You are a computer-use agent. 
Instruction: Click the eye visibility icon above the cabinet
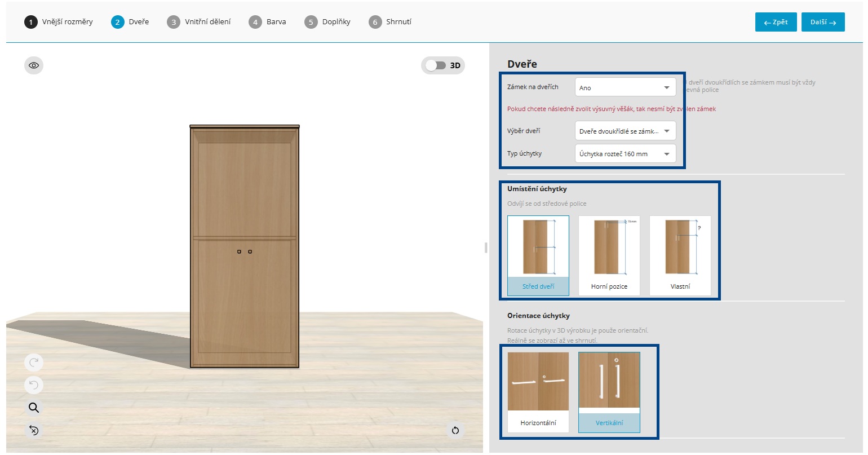coord(34,65)
